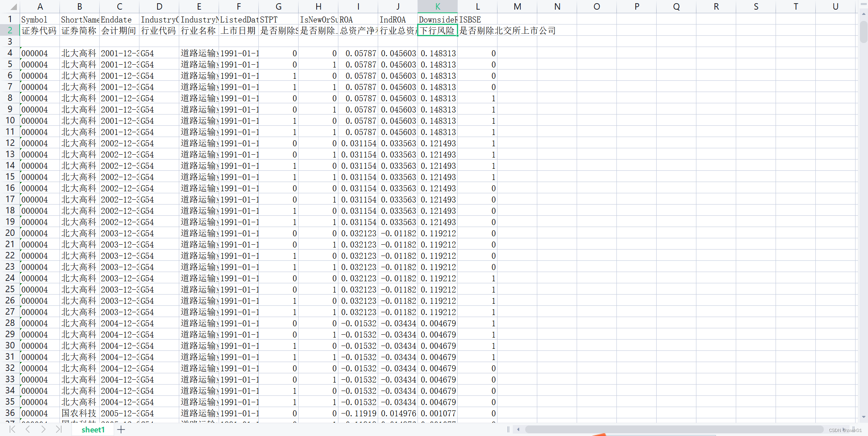Screen dimensions: 868x436
Task: Go to first sheet navigation arrow
Action: coord(12,430)
